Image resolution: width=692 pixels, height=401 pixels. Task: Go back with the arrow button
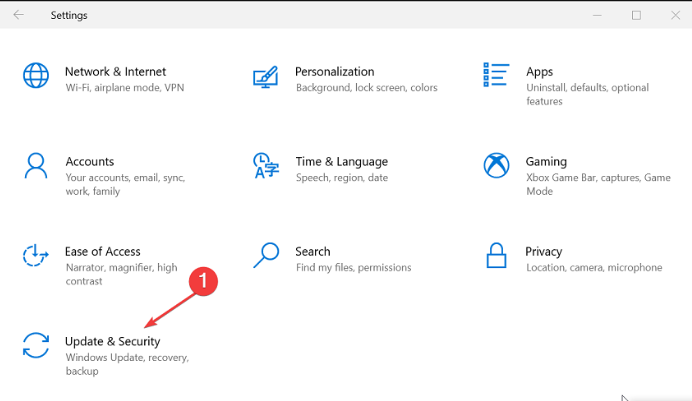tap(19, 15)
